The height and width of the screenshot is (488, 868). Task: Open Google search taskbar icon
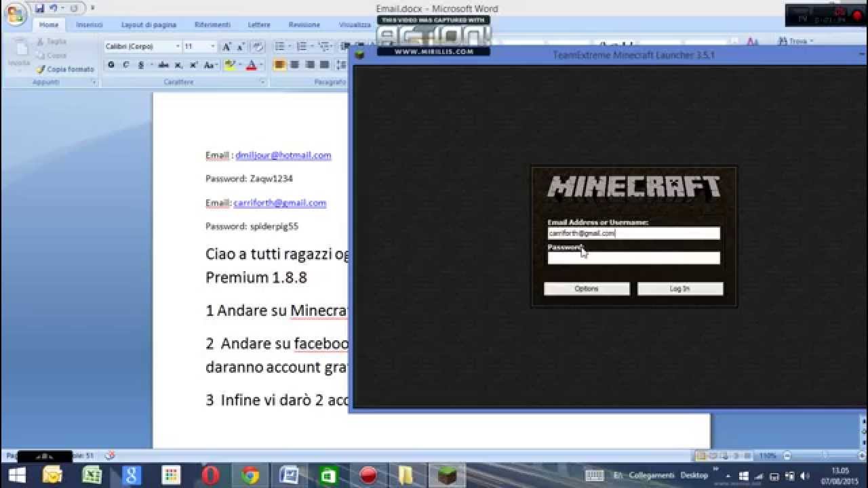pyautogui.click(x=132, y=475)
